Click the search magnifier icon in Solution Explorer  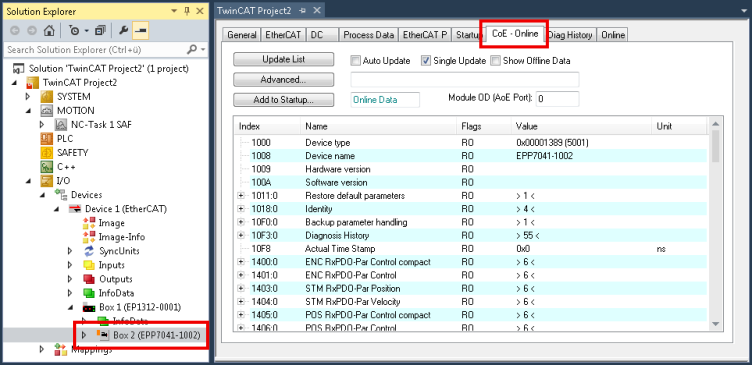point(192,49)
